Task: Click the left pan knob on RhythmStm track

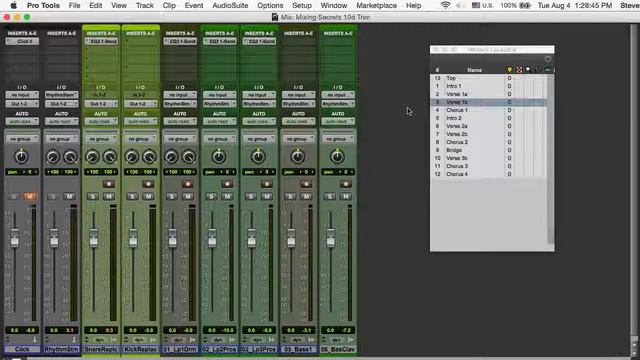Action: (x=53, y=157)
